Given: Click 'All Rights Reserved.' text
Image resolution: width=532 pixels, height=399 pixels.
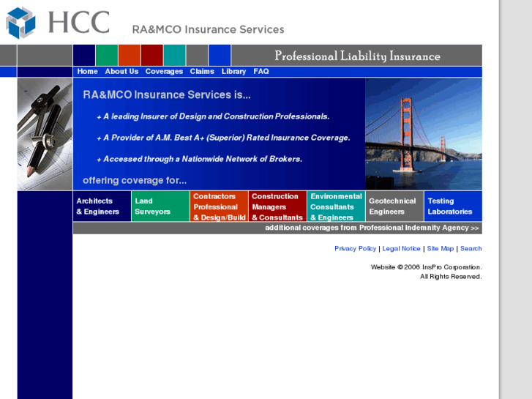Looking at the screenshot, I should (x=451, y=277).
